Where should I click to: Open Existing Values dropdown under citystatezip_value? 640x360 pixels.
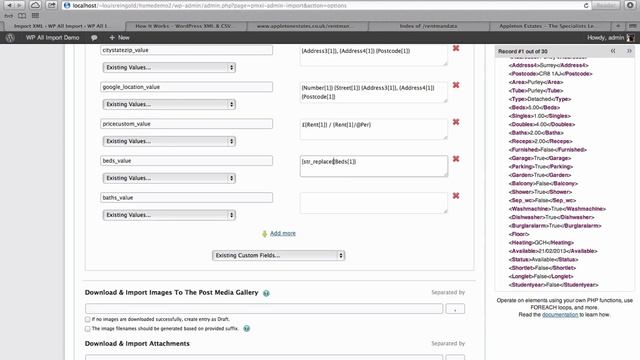coord(169,67)
